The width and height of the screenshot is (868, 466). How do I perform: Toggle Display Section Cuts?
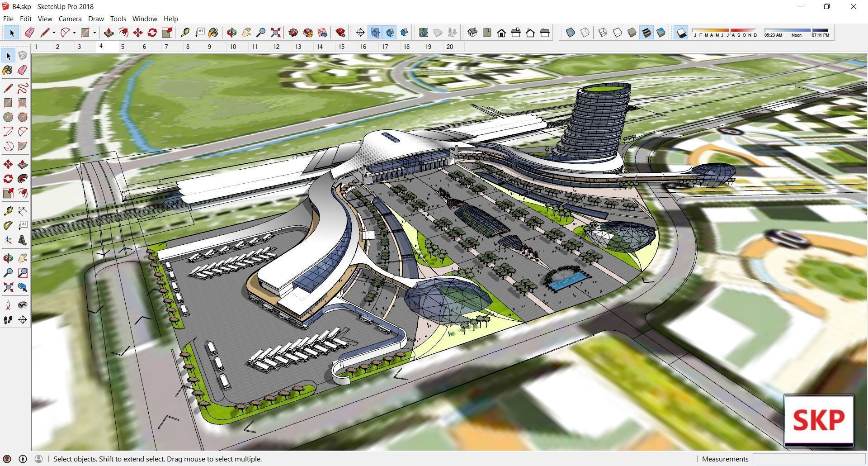pos(390,33)
